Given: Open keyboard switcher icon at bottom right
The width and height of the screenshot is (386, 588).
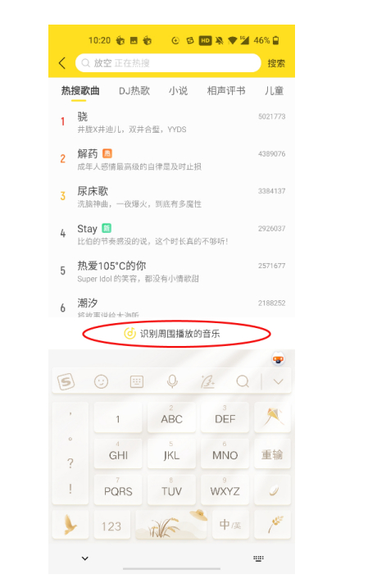Looking at the screenshot, I should pyautogui.click(x=259, y=558).
